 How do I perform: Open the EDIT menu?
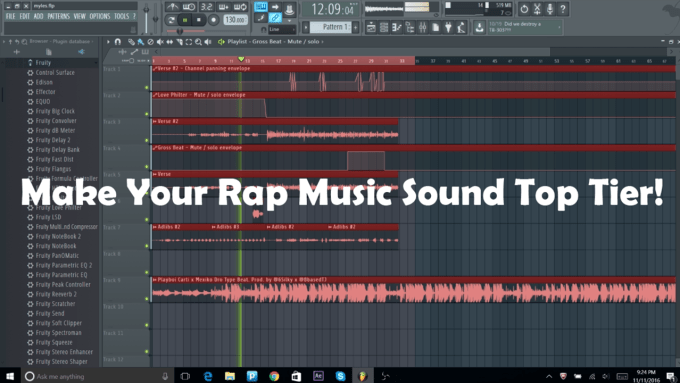pyautogui.click(x=25, y=16)
